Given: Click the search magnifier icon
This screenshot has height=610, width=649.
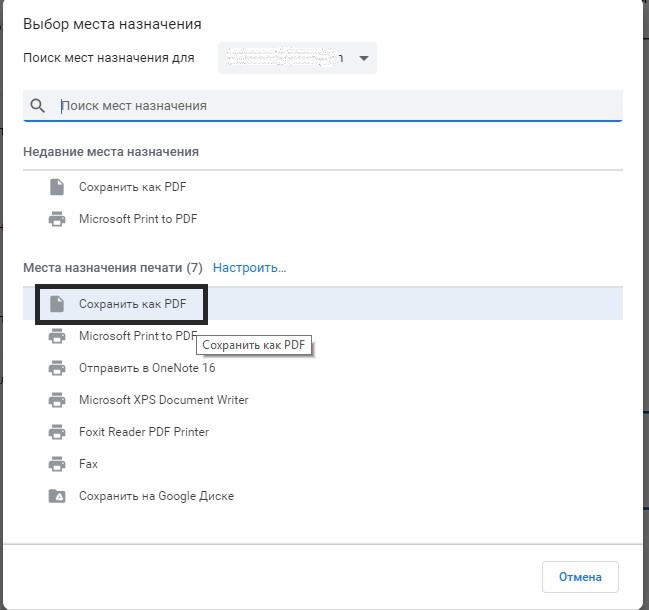Looking at the screenshot, I should [38, 105].
